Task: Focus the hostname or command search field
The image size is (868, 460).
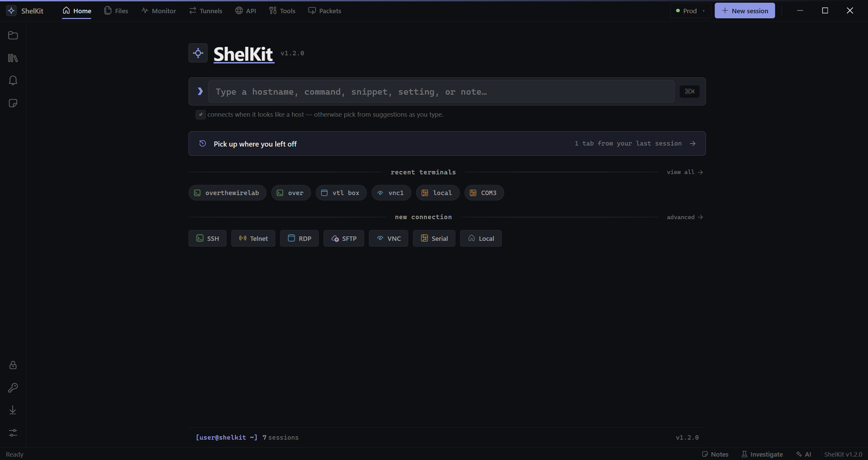Action: pyautogui.click(x=441, y=92)
